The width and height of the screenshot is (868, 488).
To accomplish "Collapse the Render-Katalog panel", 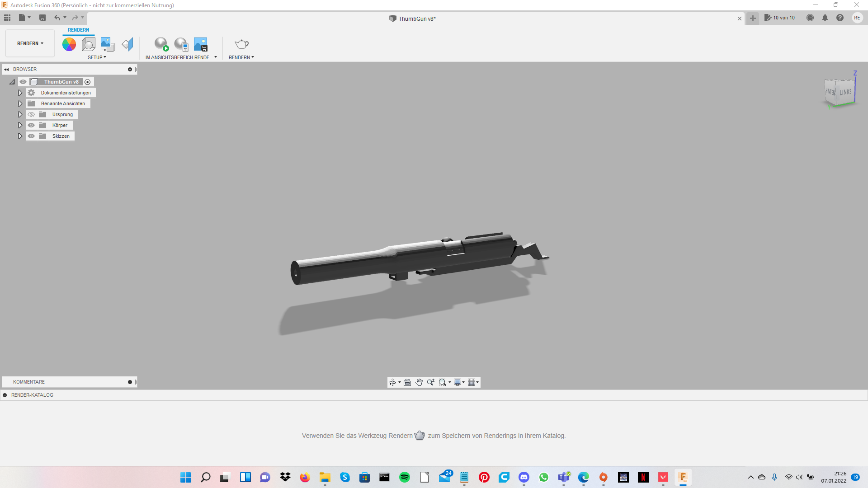I will click(x=5, y=395).
